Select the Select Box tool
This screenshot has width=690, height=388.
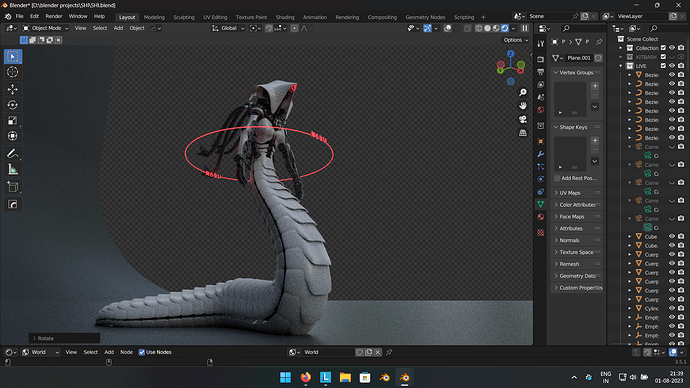[x=13, y=56]
